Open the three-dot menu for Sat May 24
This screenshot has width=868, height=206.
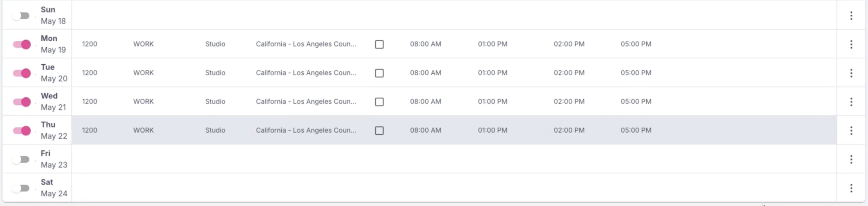pos(851,188)
